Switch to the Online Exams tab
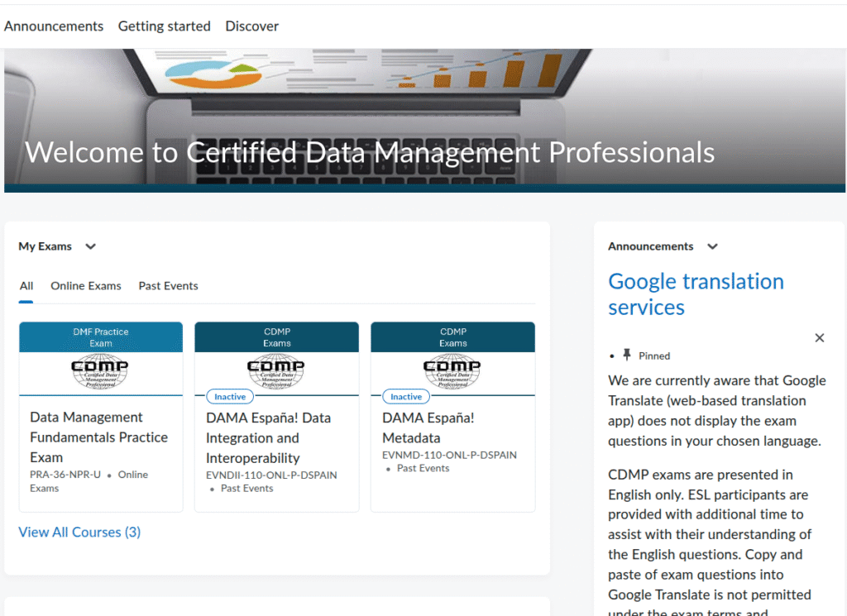 click(x=86, y=285)
